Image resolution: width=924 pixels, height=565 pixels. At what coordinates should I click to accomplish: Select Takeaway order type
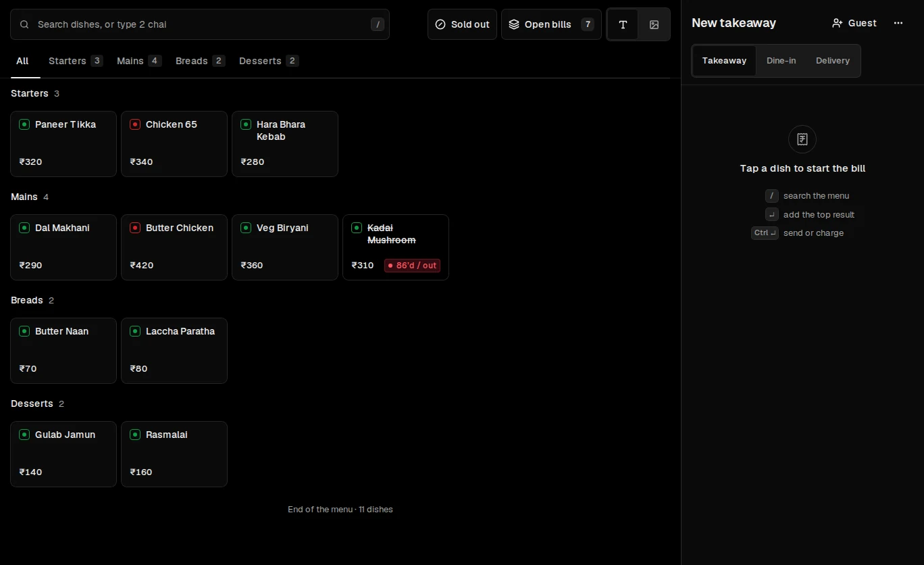[x=724, y=61]
